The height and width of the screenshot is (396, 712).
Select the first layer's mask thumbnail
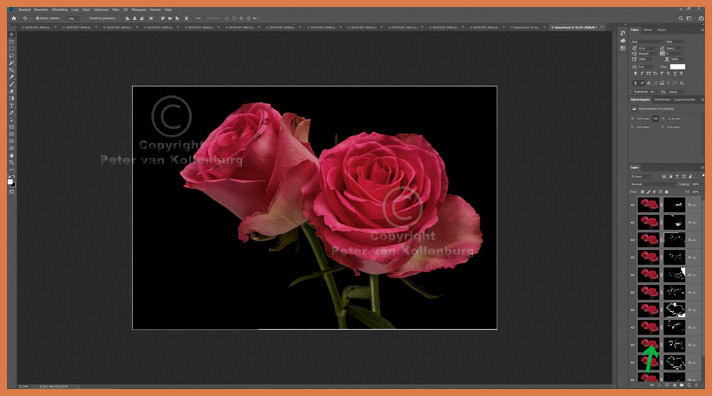click(x=674, y=205)
